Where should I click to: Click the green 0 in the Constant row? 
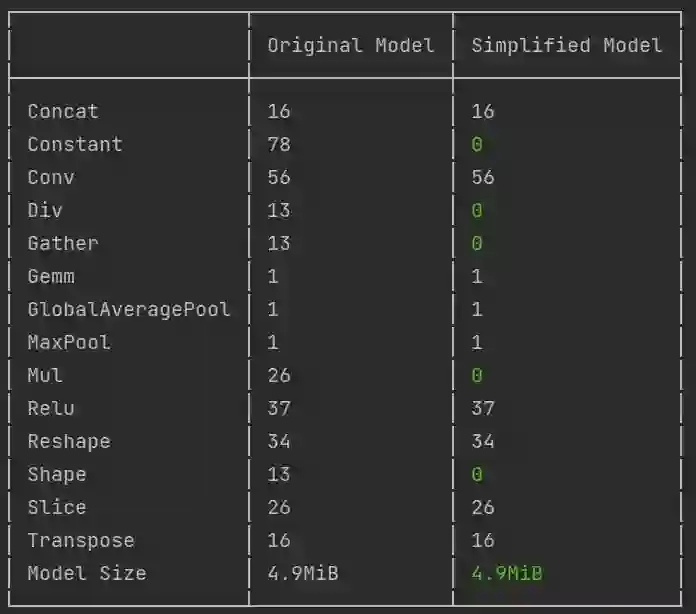point(477,144)
